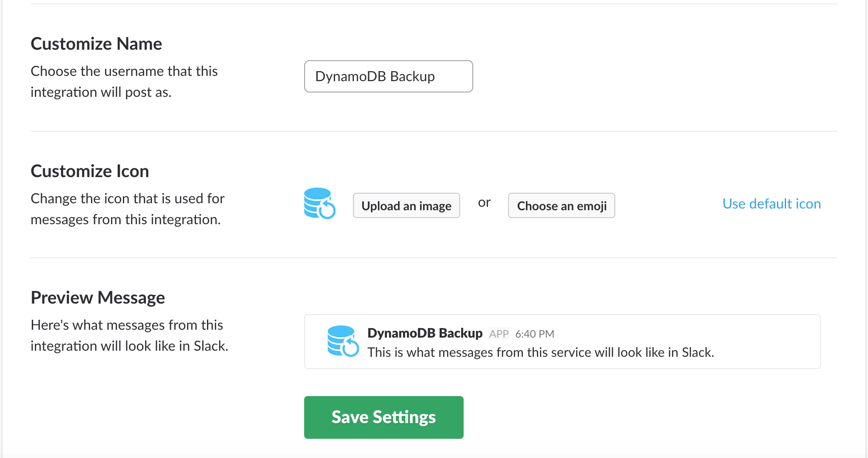Click Upload an image
The height and width of the screenshot is (458, 868).
click(x=406, y=205)
